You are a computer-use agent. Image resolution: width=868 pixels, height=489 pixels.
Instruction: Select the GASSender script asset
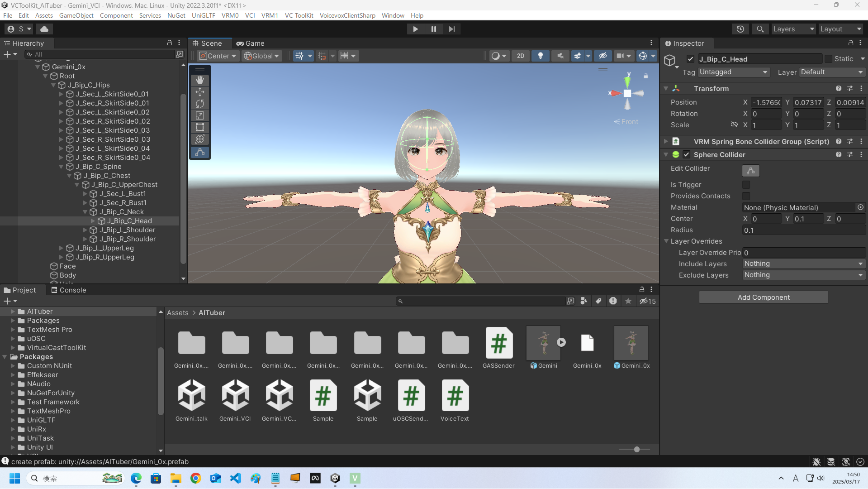click(498, 348)
